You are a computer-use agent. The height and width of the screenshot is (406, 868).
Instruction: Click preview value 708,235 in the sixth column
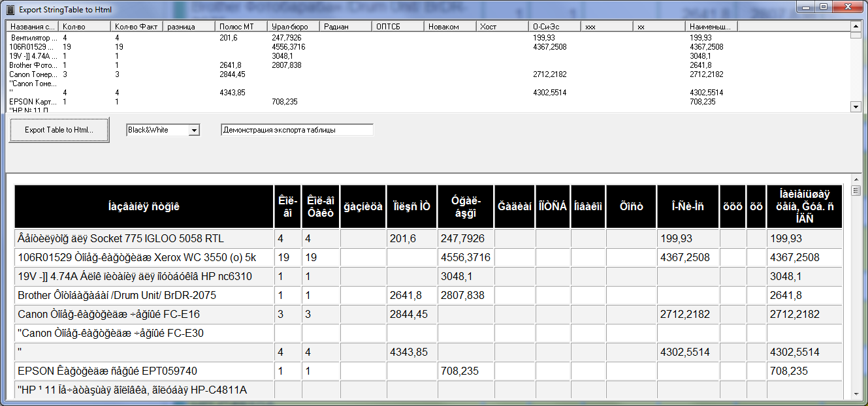tap(460, 371)
